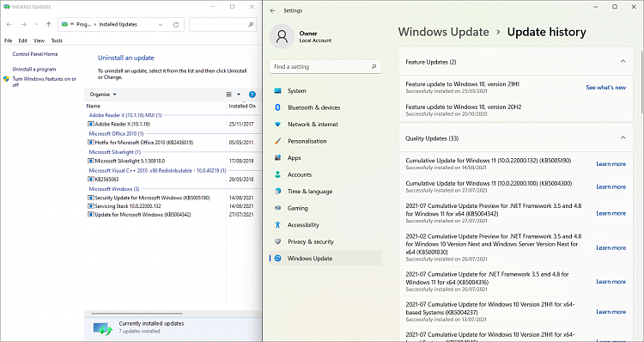Open System settings

325,91
